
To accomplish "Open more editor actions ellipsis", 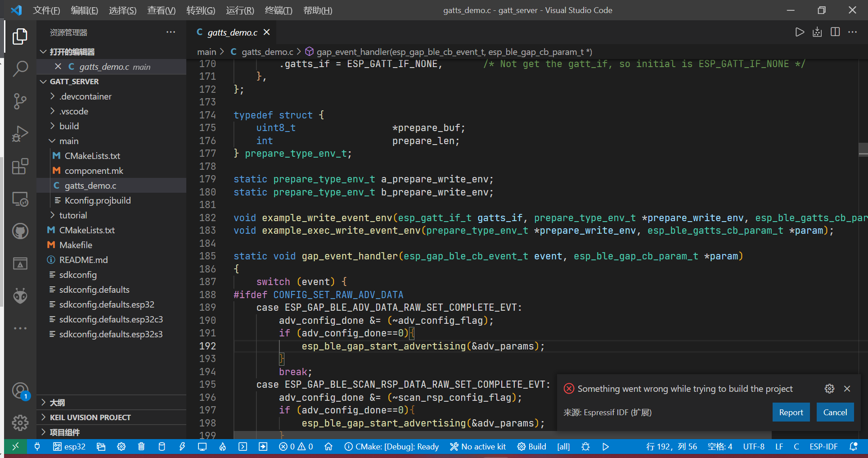I will (x=853, y=32).
